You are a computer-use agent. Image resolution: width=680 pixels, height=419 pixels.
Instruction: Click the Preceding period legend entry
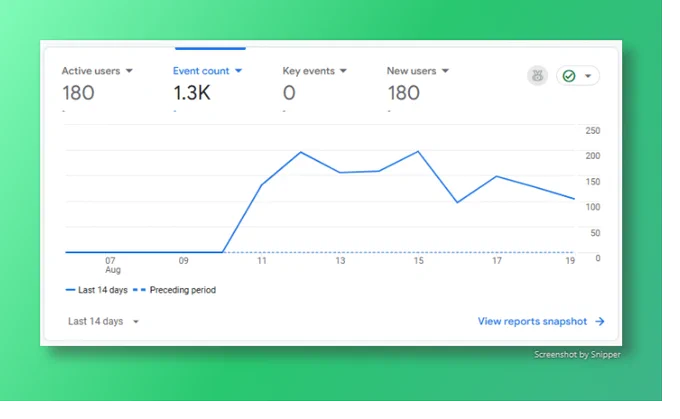pos(174,290)
